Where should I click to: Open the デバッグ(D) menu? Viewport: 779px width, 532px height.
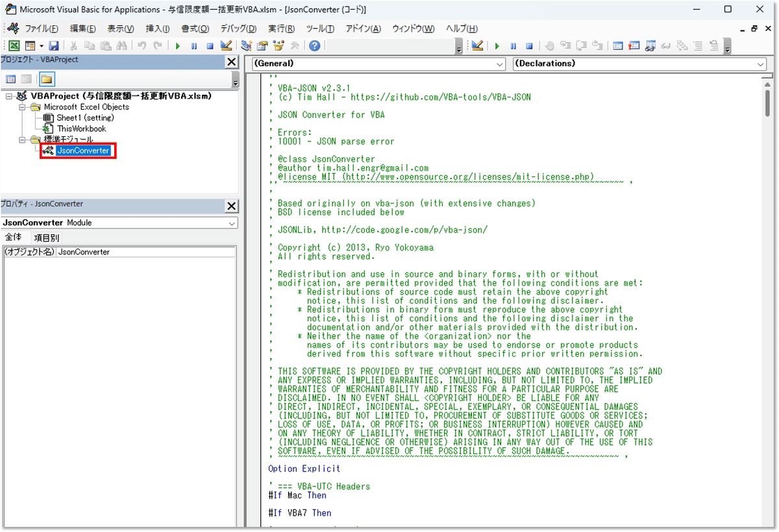(x=238, y=29)
